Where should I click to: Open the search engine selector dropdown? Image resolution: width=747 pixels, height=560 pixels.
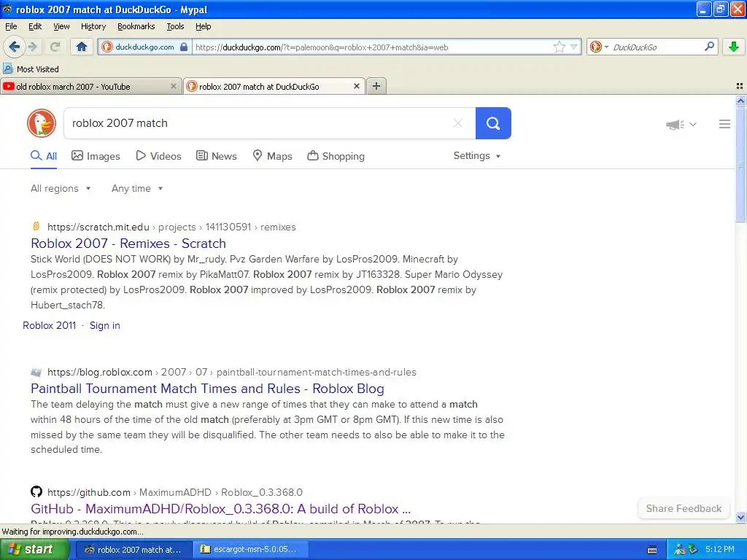pyautogui.click(x=599, y=47)
